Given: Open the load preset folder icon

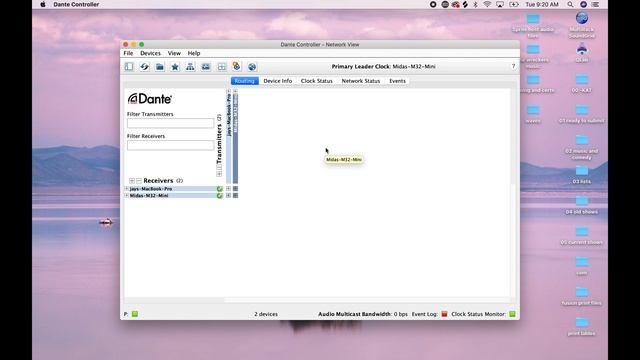Looking at the screenshot, I should pyautogui.click(x=160, y=67).
